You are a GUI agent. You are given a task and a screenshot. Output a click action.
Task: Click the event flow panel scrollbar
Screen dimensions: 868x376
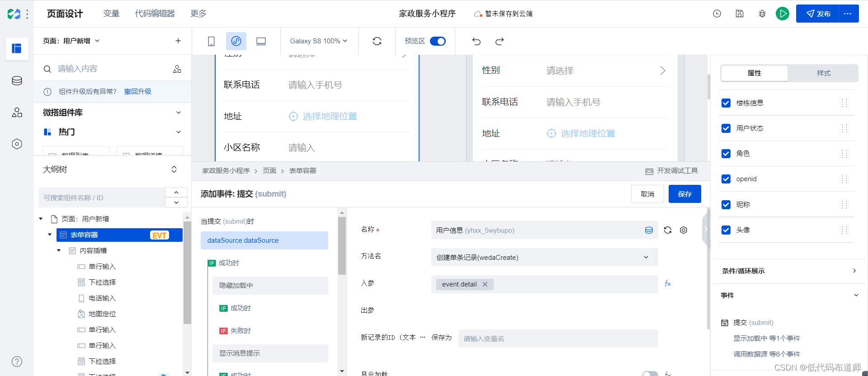pyautogui.click(x=342, y=245)
